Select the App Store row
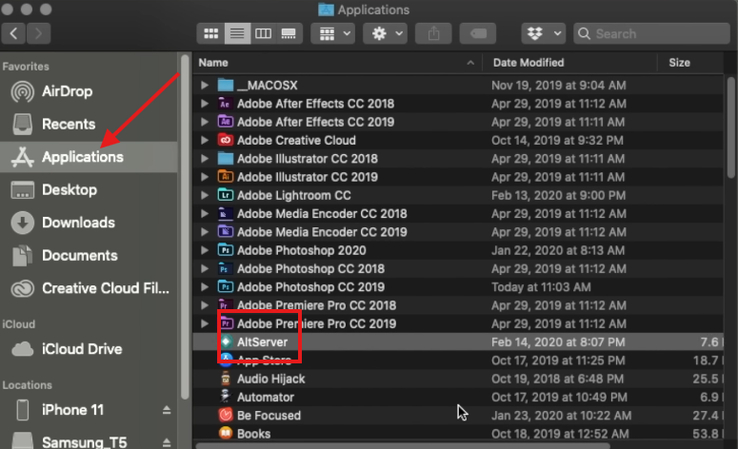Viewport: 738px width, 449px height. coord(458,361)
